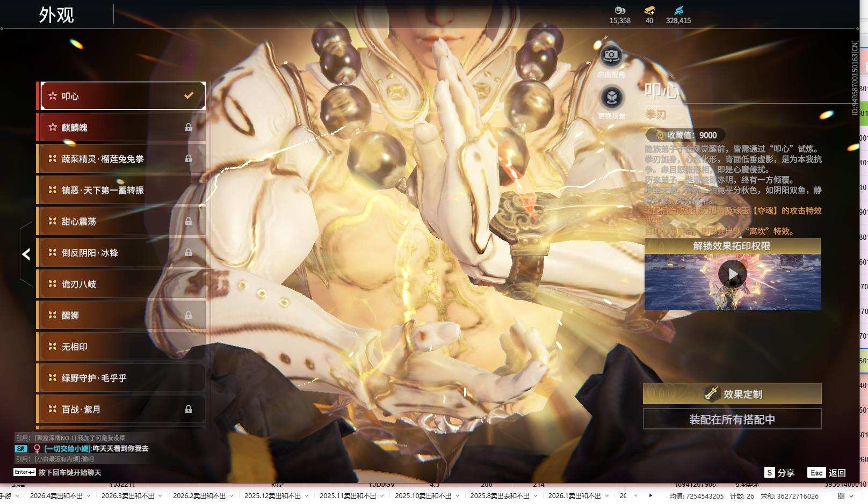Click the cross rarity icon beside 诡刃八岐

tap(53, 283)
